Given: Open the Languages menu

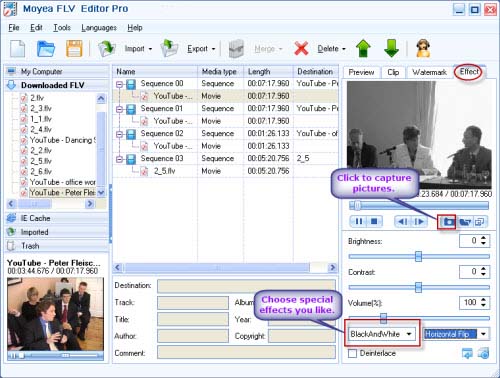Looking at the screenshot, I should pos(99,28).
